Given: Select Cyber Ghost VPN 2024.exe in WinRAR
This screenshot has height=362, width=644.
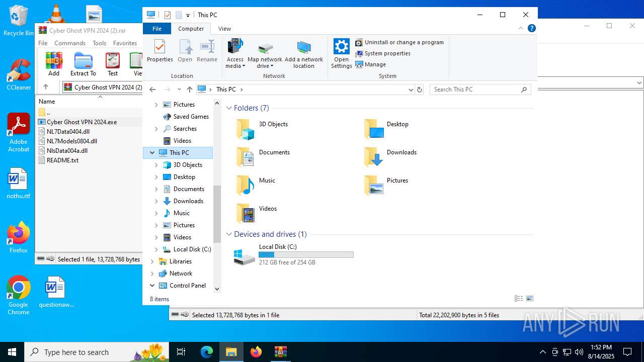Looking at the screenshot, I should tap(82, 122).
